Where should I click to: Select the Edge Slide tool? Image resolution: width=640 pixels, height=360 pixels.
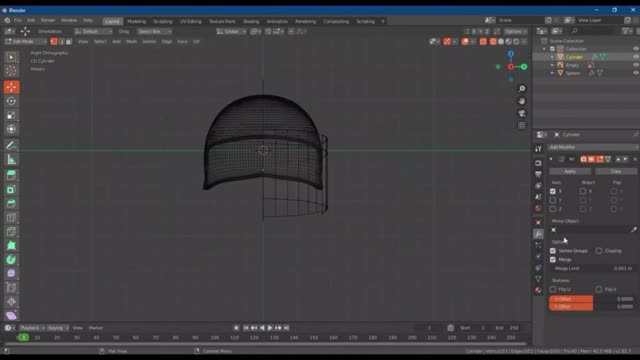pyautogui.click(x=11, y=288)
